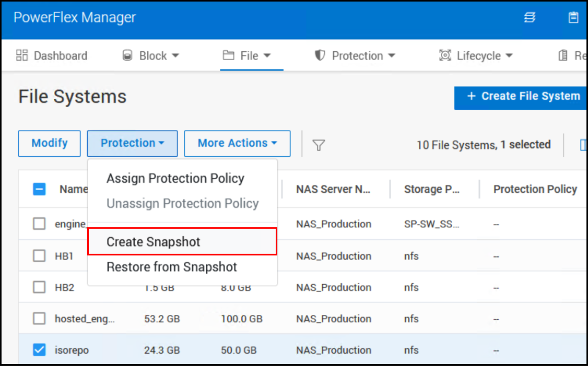Sort by NAS Server N... column header
This screenshot has height=366, width=588.
pyautogui.click(x=333, y=189)
